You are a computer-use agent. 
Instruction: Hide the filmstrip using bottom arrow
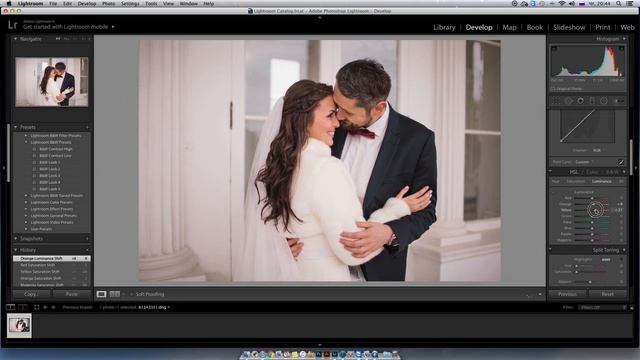coord(320,345)
